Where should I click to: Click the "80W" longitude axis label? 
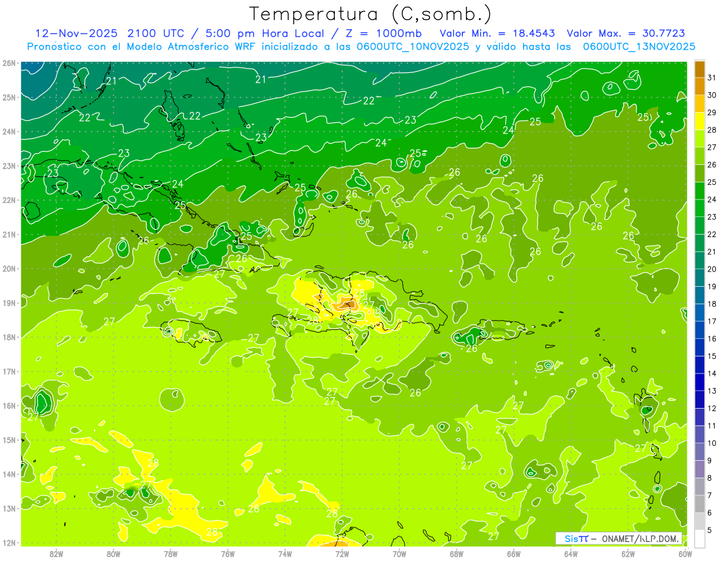coord(113,553)
